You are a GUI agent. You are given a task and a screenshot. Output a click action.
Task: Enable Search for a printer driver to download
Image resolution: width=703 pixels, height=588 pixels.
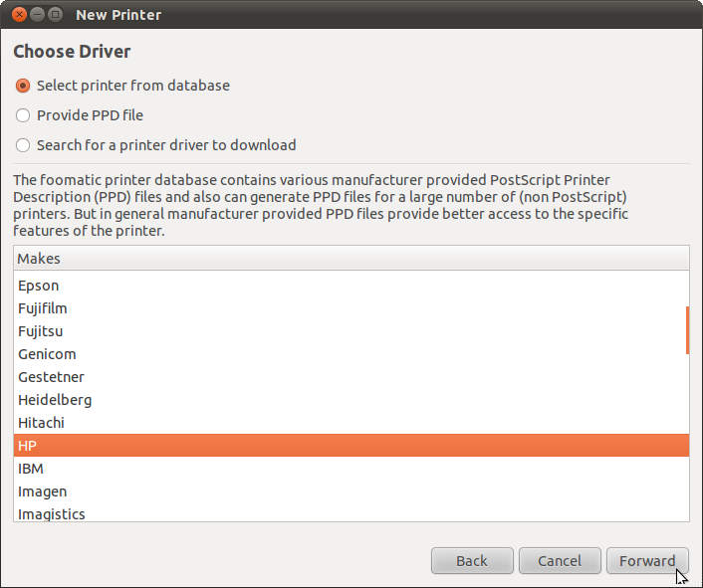coord(23,145)
